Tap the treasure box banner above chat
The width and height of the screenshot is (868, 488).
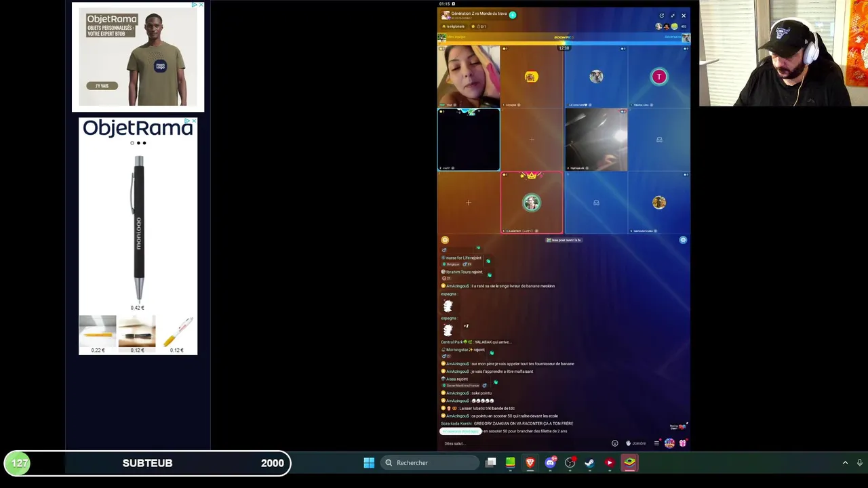[564, 240]
